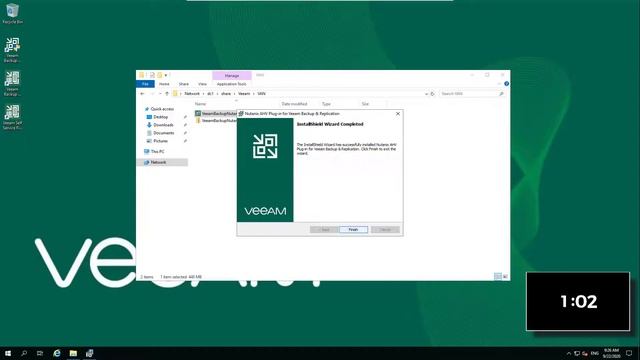Sort files by the Type column

pyautogui.click(x=326, y=104)
